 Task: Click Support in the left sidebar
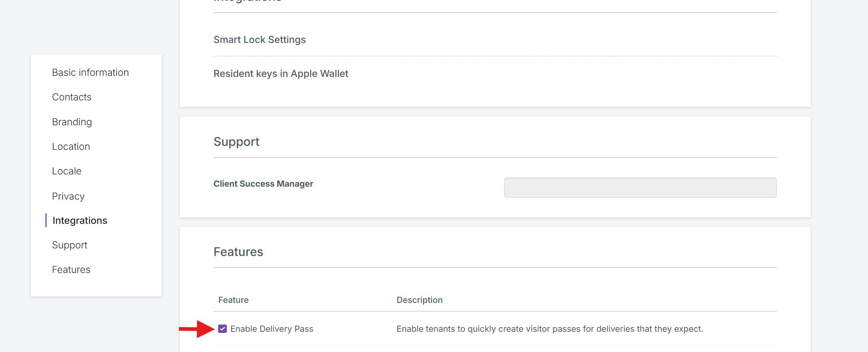coord(70,245)
